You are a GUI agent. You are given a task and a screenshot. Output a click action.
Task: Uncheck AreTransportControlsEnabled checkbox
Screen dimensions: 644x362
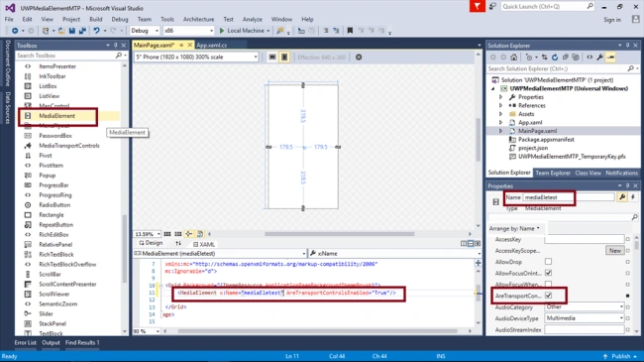[x=548, y=296]
